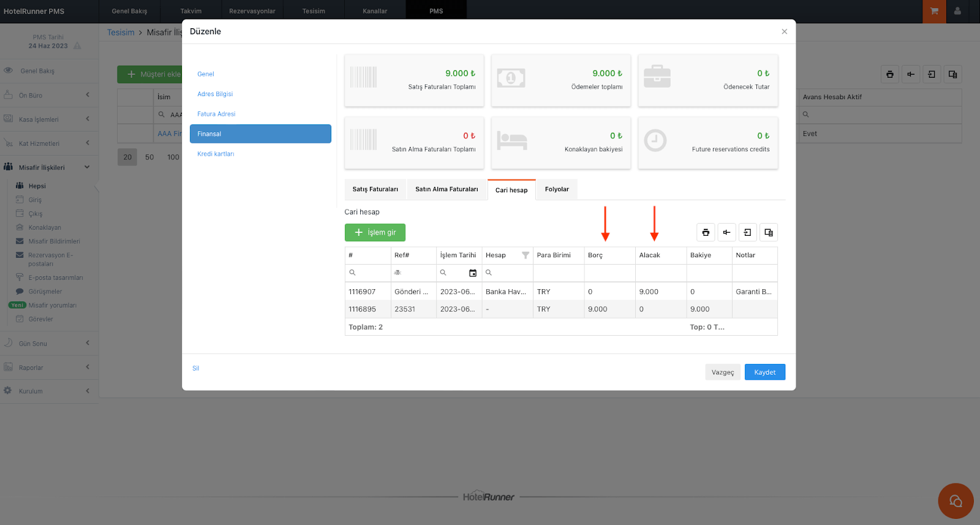Open the Folyolar tab

(557, 189)
